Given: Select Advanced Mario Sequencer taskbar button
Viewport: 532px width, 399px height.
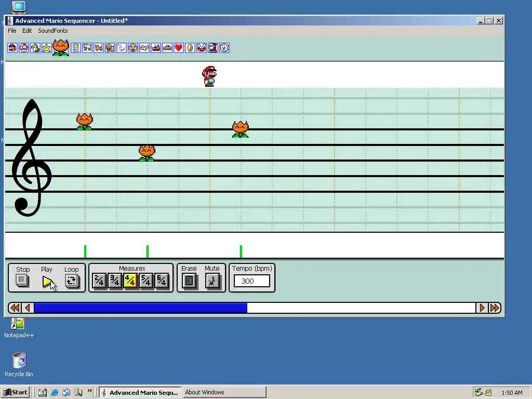Looking at the screenshot, I should (x=140, y=392).
